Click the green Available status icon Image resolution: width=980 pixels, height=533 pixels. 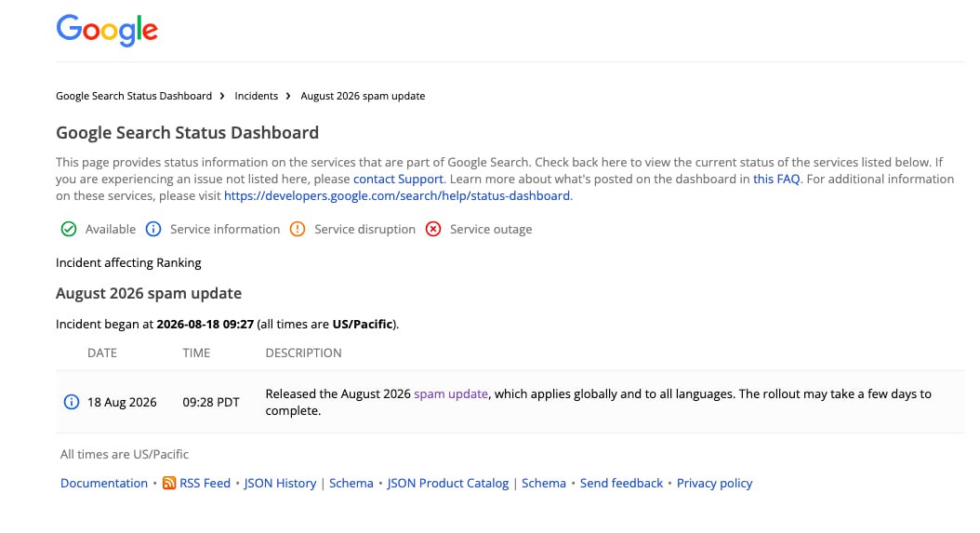(x=69, y=229)
